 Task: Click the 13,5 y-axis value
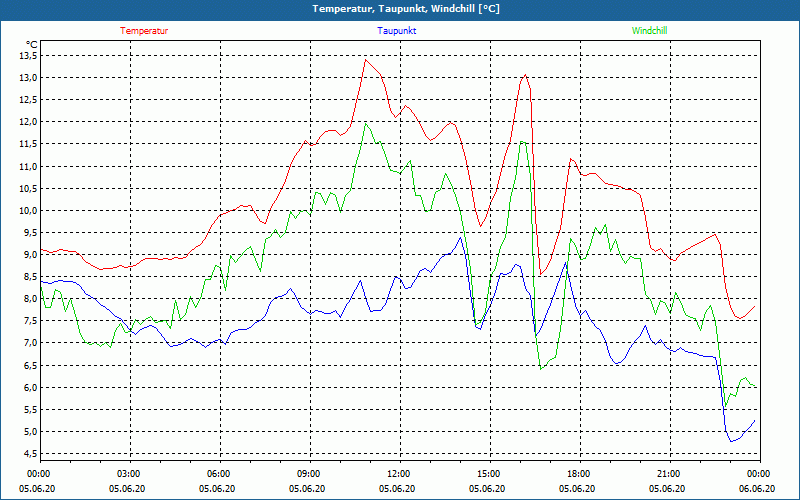point(29,56)
